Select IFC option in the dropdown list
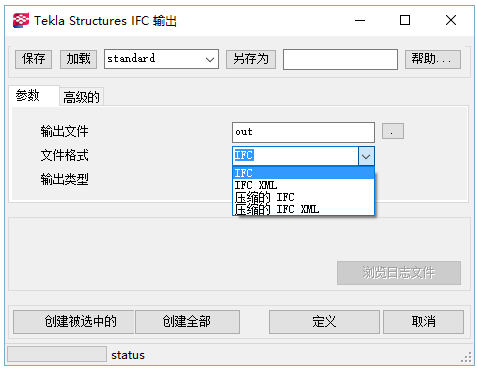Image resolution: width=477 pixels, height=368 pixels. pos(303,173)
